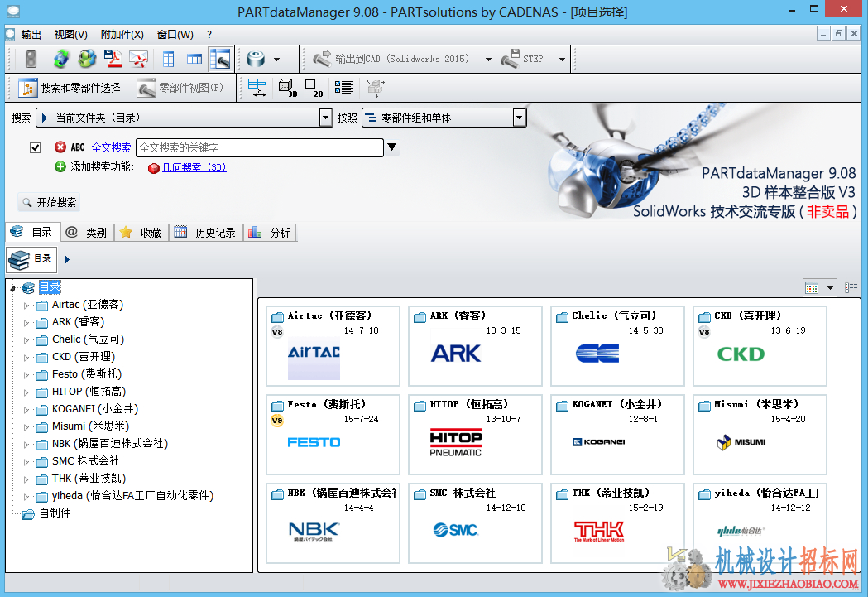This screenshot has width=868, height=597.
Task: Select yiheda (怡合达FA工厂自动化零件) tree item
Action: point(133,496)
